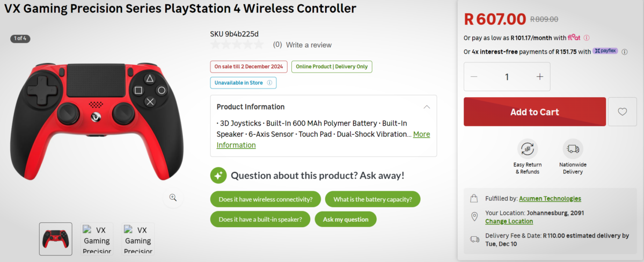Add the controller to cart
The image size is (644, 262).
(535, 112)
